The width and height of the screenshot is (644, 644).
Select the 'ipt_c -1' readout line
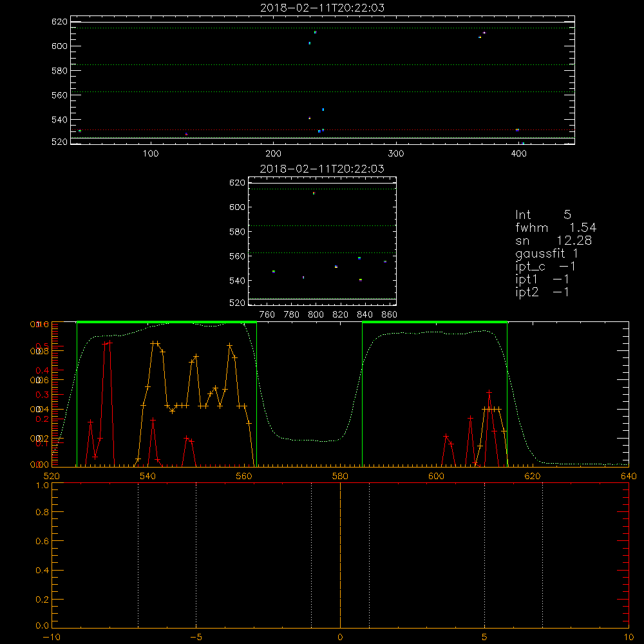545,267
